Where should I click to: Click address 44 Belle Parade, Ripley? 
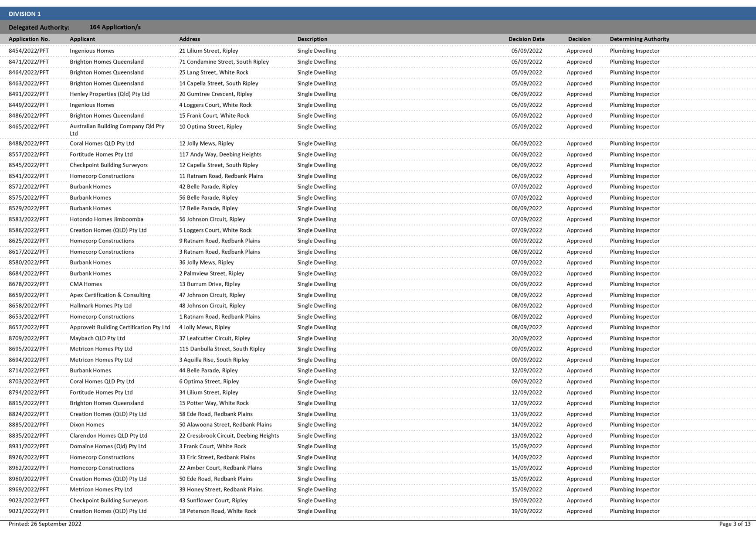208,371
